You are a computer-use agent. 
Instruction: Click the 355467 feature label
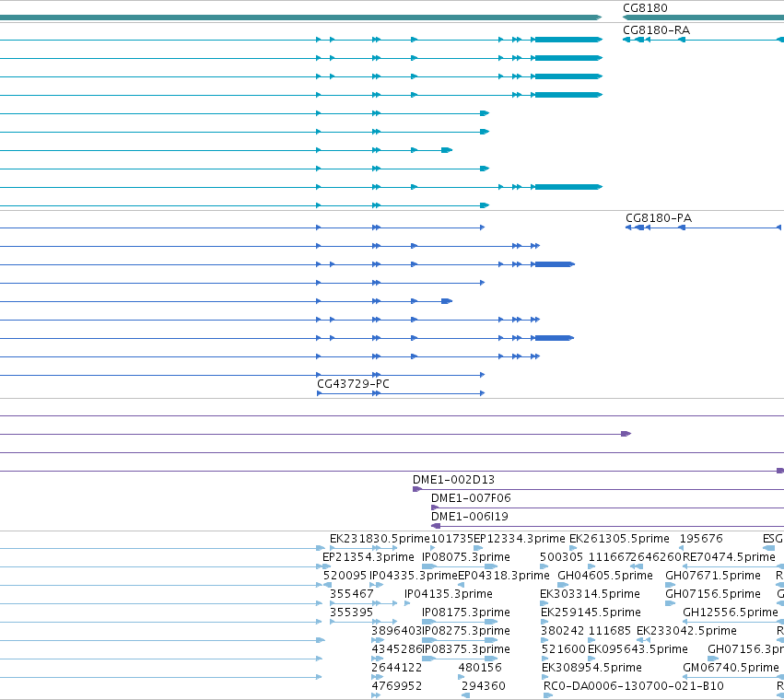pos(352,594)
